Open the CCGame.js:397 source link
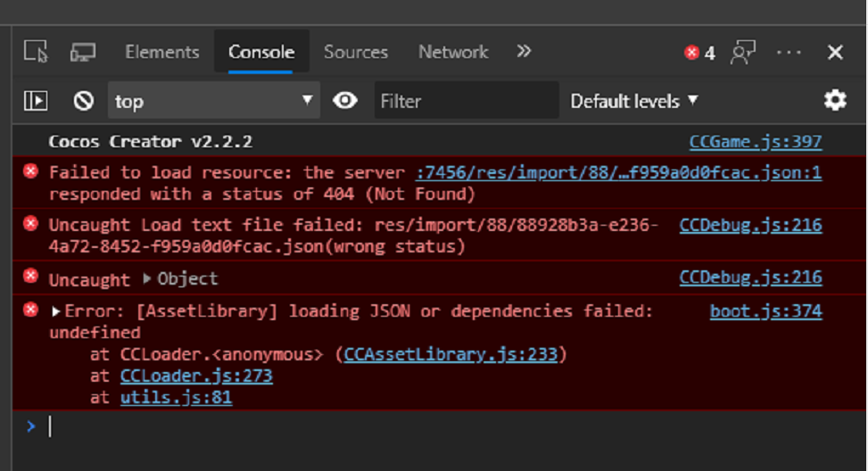The image size is (868, 471). coord(756,141)
